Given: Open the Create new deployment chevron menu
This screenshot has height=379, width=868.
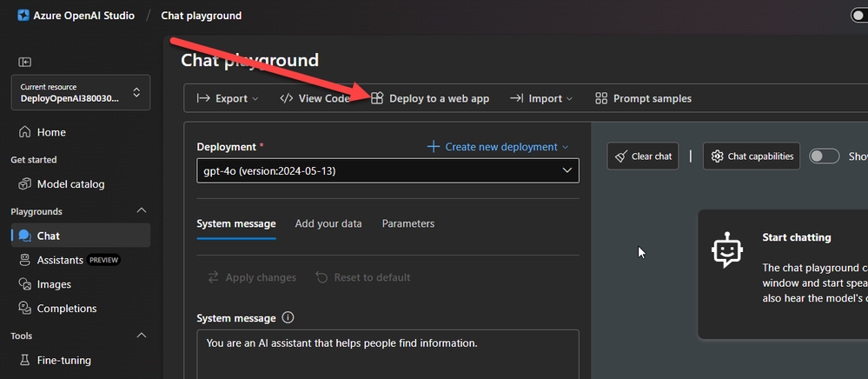Looking at the screenshot, I should tap(565, 147).
